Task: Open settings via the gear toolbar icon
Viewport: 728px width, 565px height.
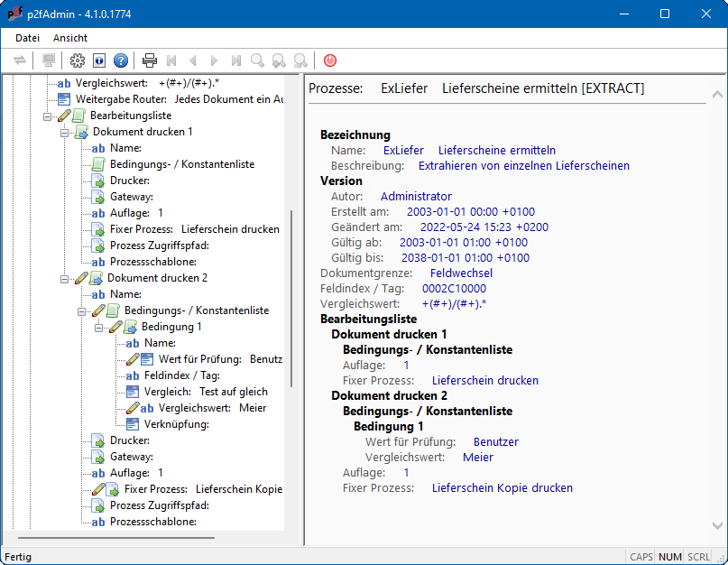Action: (78, 60)
